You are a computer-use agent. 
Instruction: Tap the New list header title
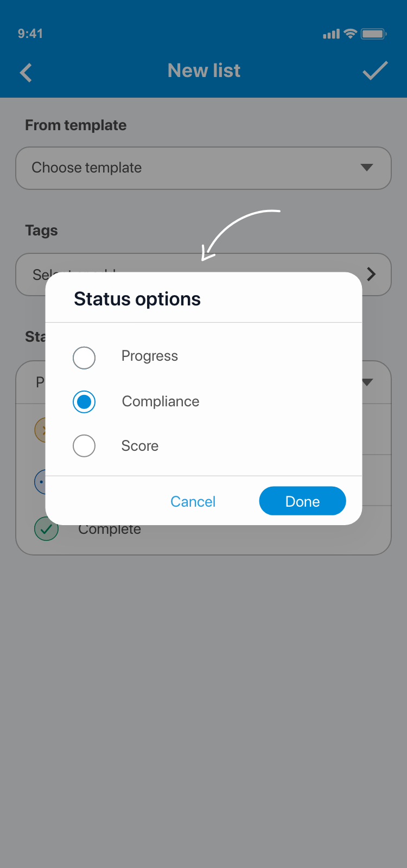(x=204, y=71)
